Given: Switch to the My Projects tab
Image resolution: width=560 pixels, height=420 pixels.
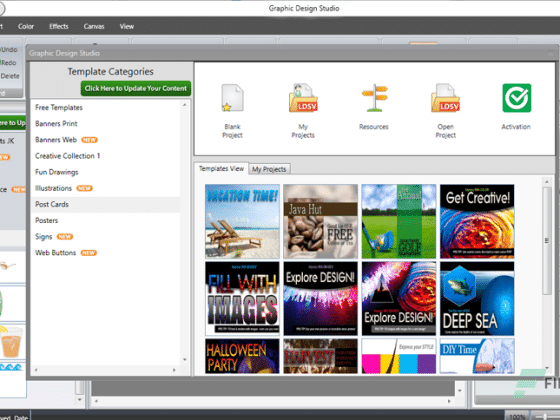Looking at the screenshot, I should click(269, 169).
